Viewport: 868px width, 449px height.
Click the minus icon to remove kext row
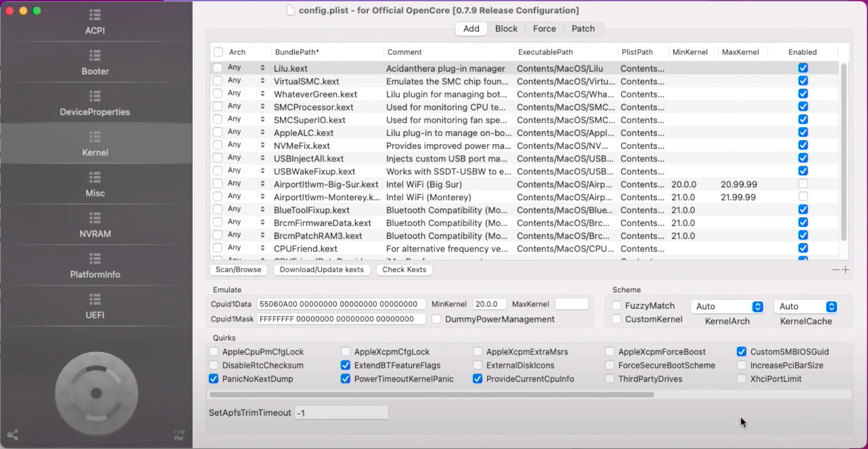coord(836,270)
